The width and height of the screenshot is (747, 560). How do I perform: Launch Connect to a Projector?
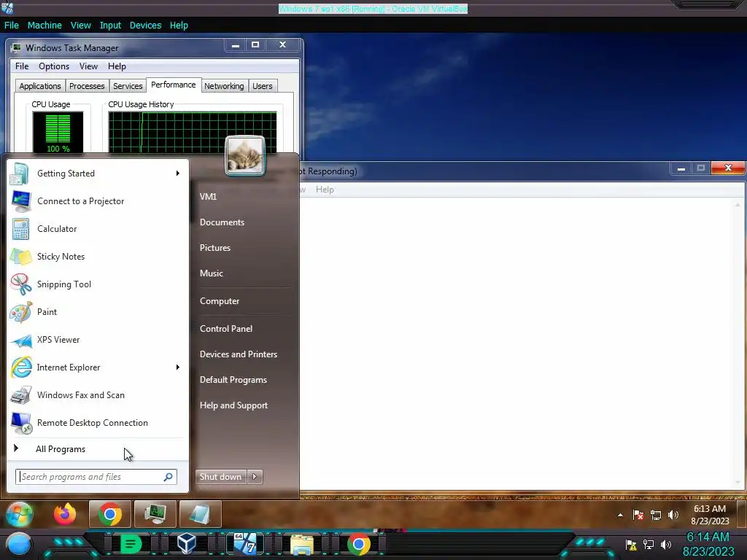tap(97, 201)
